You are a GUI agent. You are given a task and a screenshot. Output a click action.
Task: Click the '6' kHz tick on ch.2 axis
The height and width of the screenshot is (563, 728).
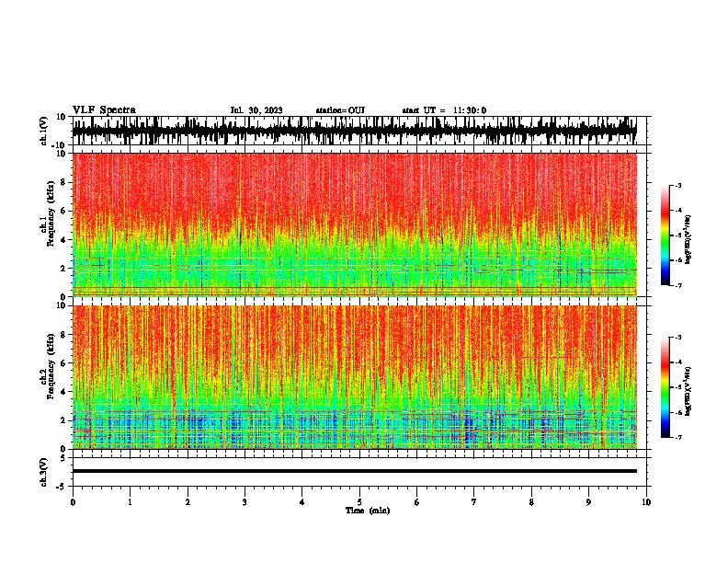(64, 363)
